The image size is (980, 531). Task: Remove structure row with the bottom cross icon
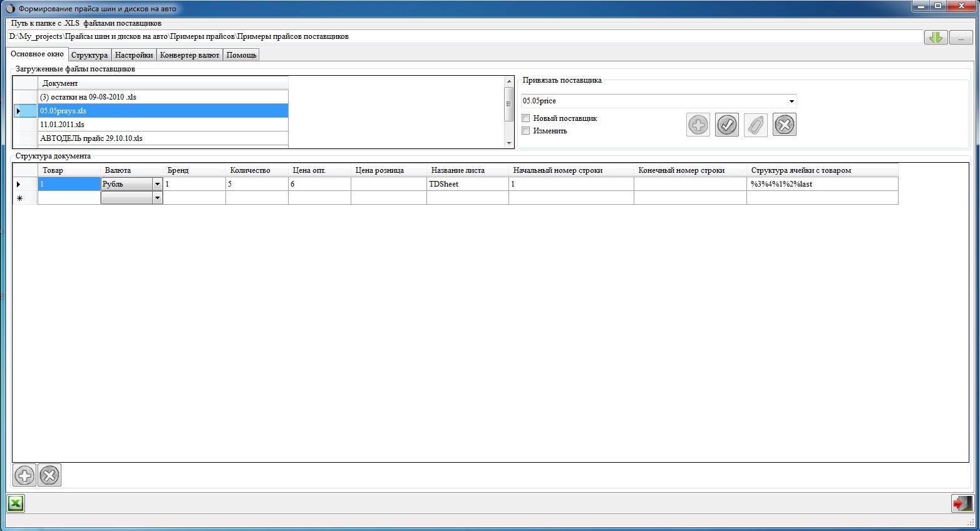pos(49,475)
